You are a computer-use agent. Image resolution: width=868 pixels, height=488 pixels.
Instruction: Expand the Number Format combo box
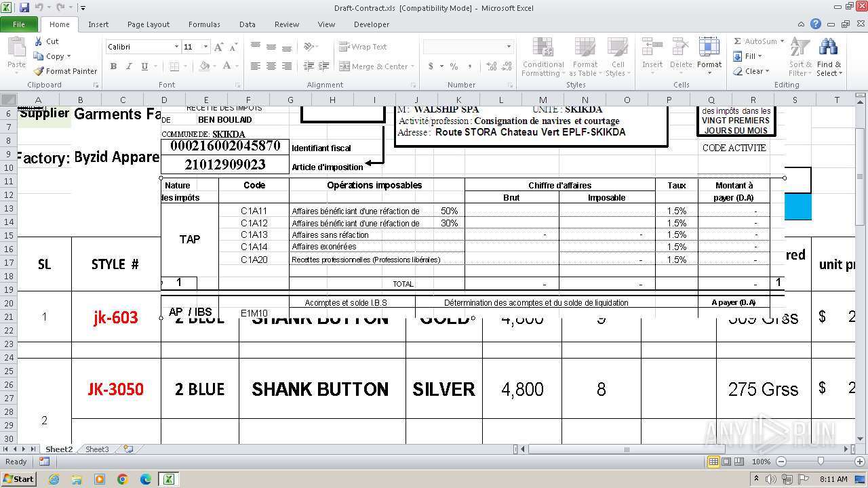point(509,47)
